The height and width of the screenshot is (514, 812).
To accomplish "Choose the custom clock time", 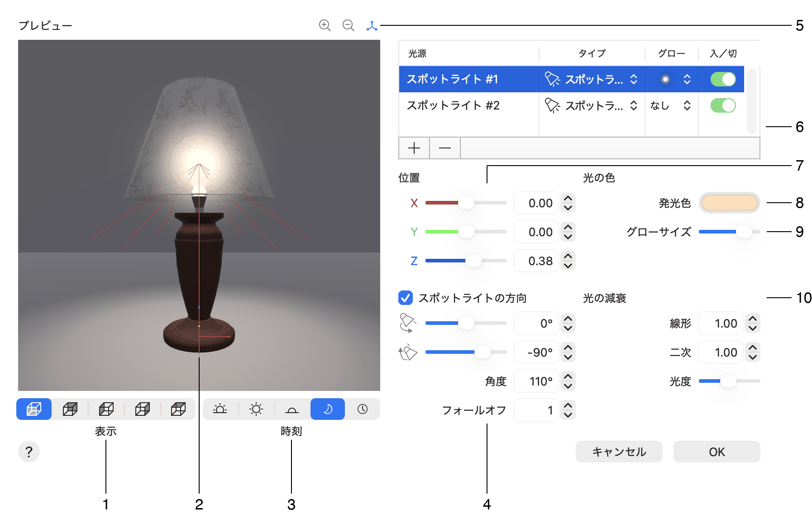I will (x=363, y=409).
